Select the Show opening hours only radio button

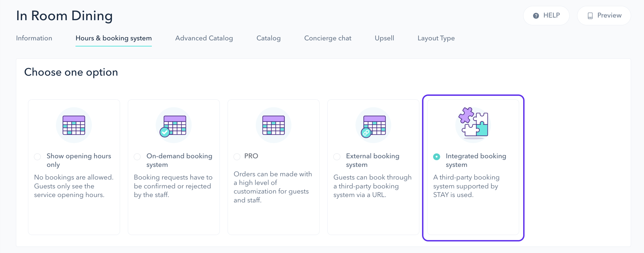tap(37, 156)
